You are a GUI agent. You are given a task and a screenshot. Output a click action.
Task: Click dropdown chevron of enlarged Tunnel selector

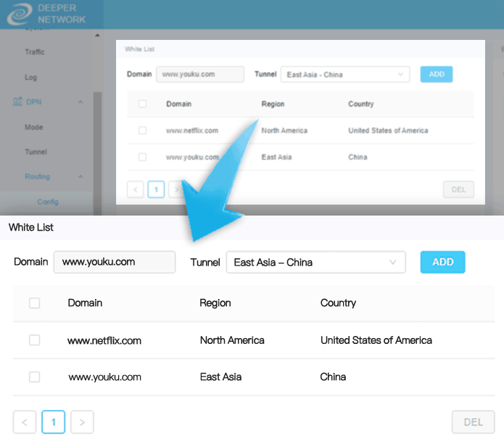[392, 262]
